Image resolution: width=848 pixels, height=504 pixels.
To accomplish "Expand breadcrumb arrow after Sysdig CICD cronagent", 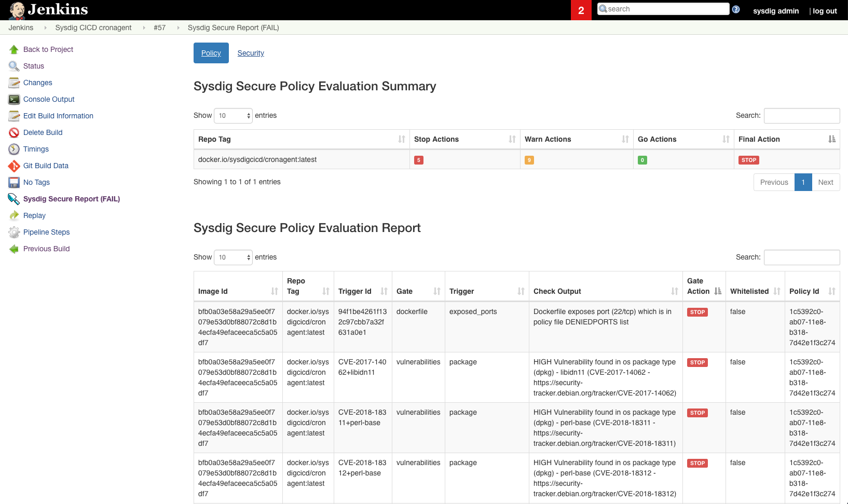I will pos(144,28).
